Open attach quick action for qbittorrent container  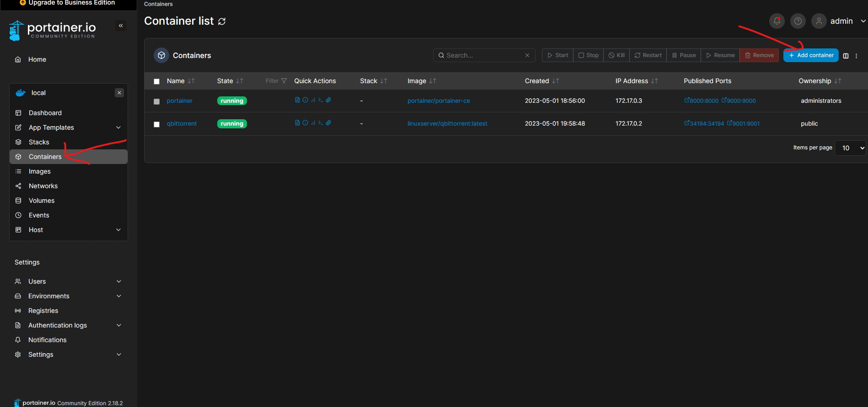pos(328,123)
